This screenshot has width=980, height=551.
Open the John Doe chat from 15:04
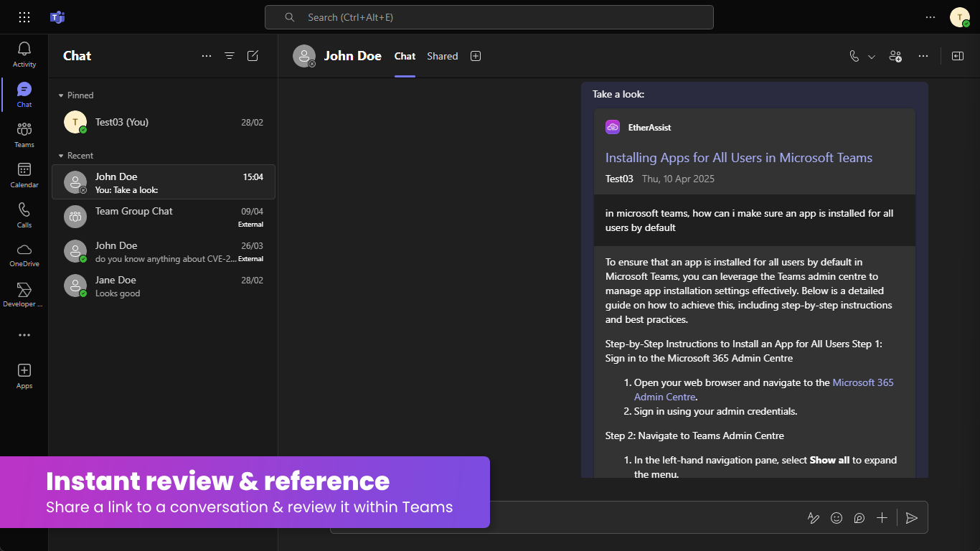(x=164, y=182)
